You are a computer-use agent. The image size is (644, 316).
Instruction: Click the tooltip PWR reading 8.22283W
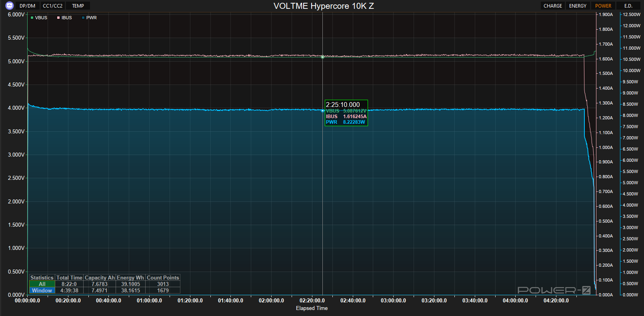click(354, 122)
